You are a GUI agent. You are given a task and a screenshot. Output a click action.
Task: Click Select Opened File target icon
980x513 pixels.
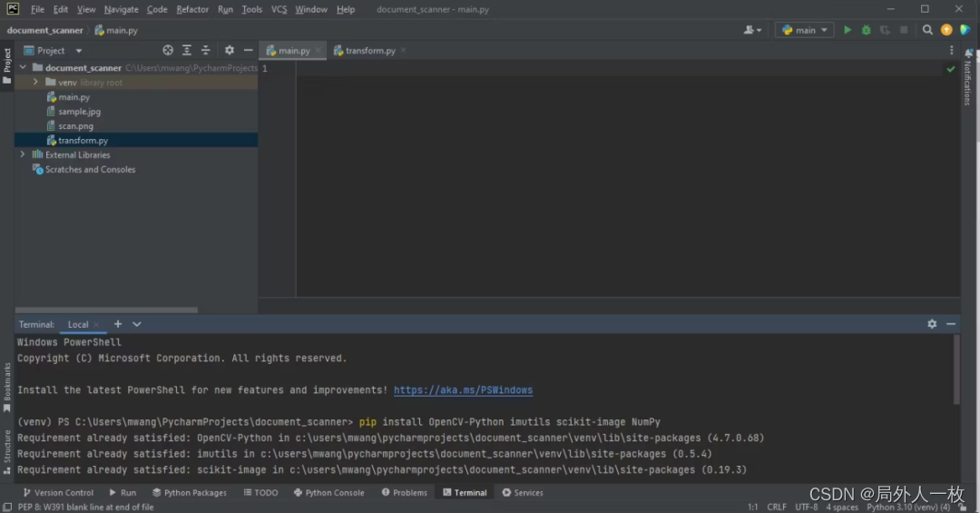click(x=168, y=50)
